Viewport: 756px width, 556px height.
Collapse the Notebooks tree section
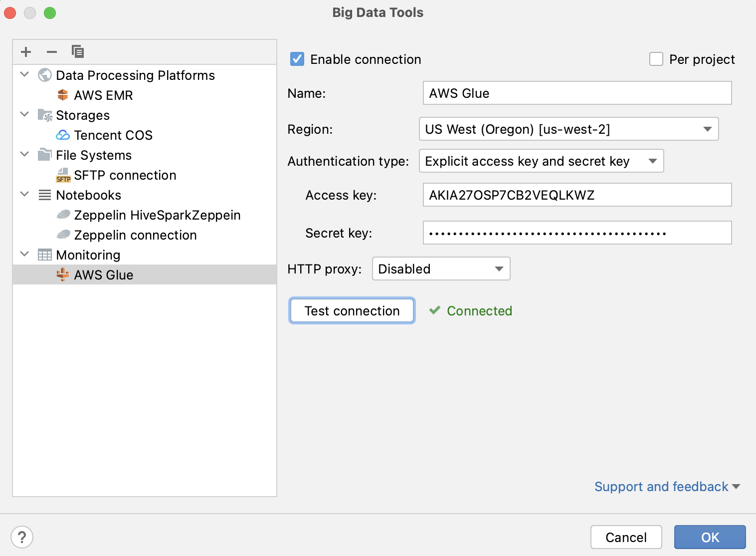click(x=24, y=194)
